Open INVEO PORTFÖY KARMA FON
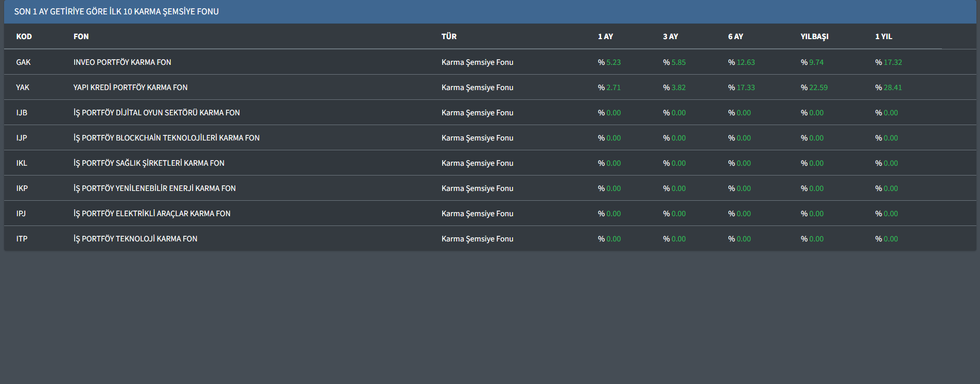The width and height of the screenshot is (980, 384). 122,62
